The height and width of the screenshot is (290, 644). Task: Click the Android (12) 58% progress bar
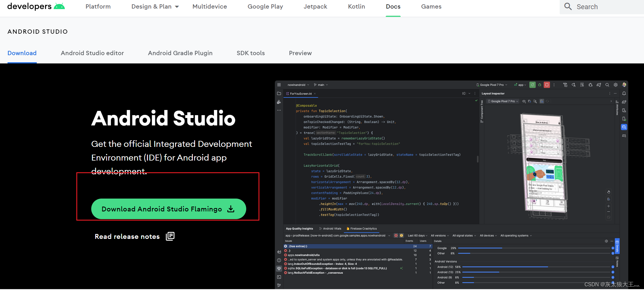536,267
